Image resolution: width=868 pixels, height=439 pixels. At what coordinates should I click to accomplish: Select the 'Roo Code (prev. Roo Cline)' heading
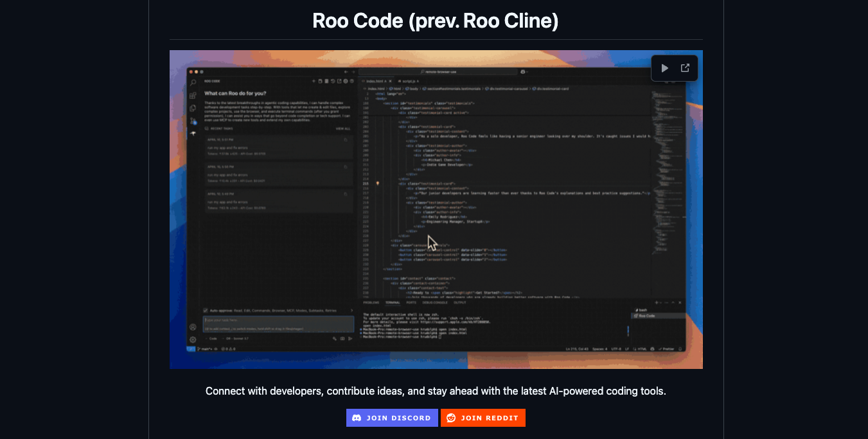point(436,21)
